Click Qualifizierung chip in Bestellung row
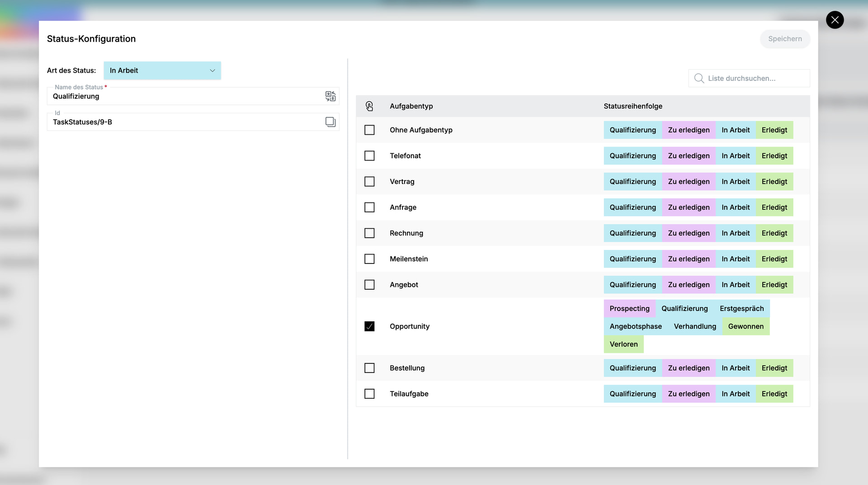Screen dimensions: 868x485 pyautogui.click(x=632, y=368)
